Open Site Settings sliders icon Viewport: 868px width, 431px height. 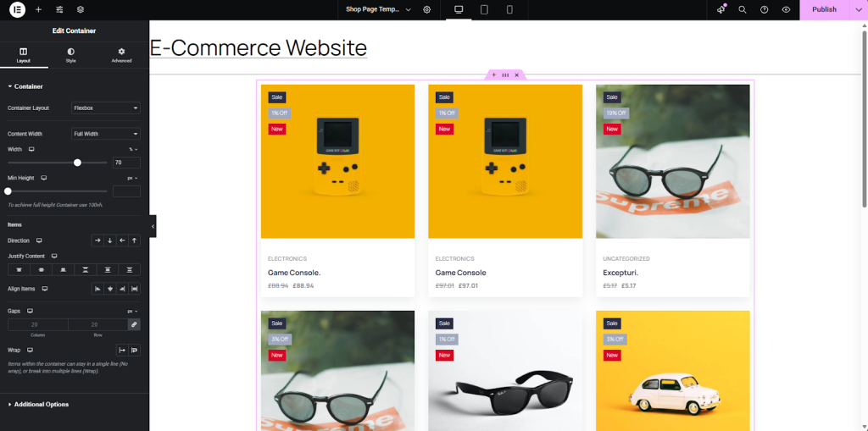pos(59,9)
